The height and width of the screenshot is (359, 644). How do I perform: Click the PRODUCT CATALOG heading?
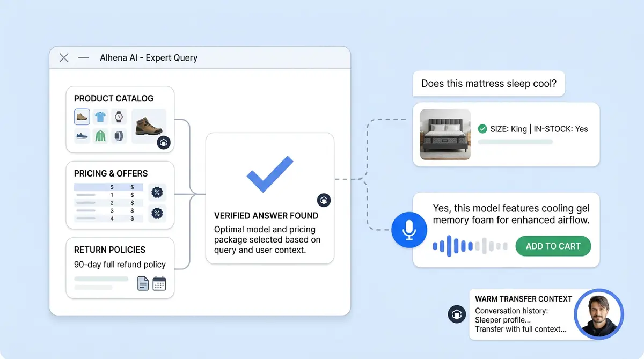pos(114,98)
